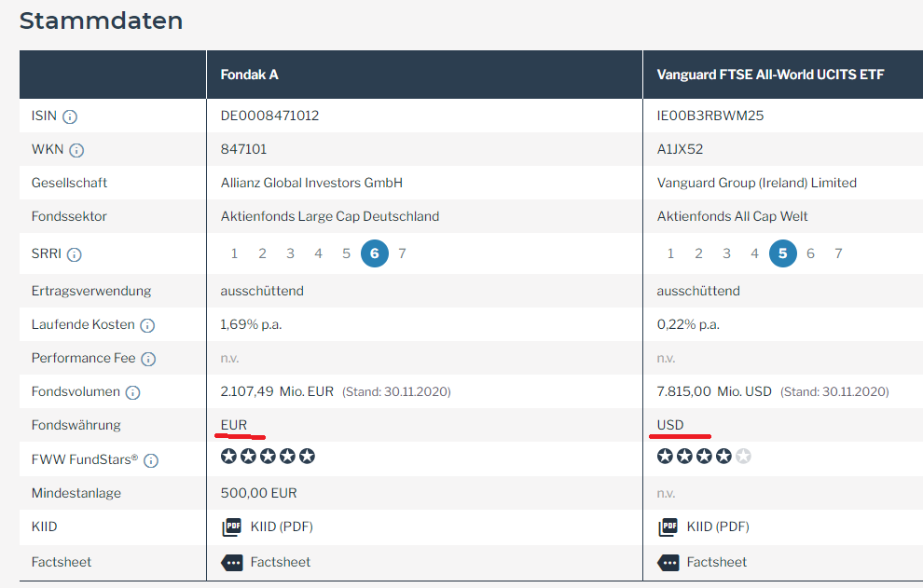
Task: Click the highlighted SRRI 6 circle for Fondak A
Action: point(375,253)
